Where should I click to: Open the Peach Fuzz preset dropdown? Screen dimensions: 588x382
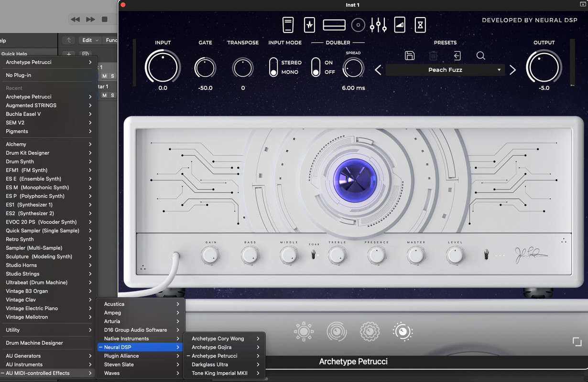(445, 70)
